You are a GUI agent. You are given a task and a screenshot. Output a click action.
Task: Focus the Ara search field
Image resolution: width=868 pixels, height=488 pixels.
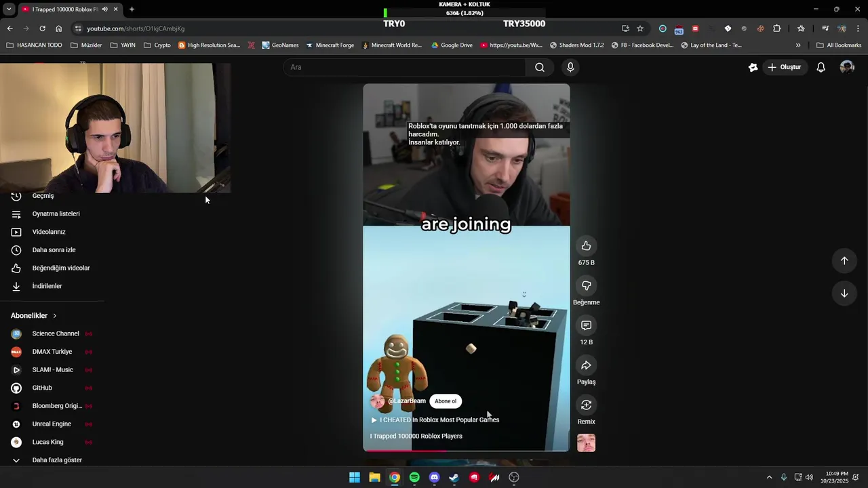tap(406, 67)
